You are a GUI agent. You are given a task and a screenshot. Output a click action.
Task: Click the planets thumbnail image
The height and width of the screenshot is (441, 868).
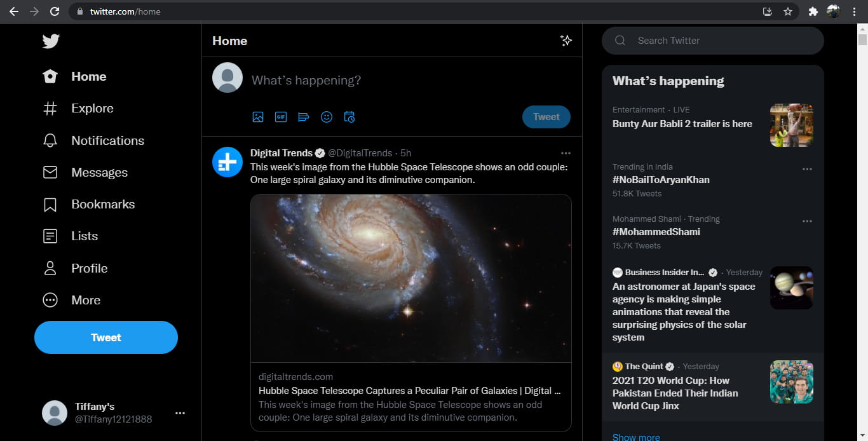[792, 288]
